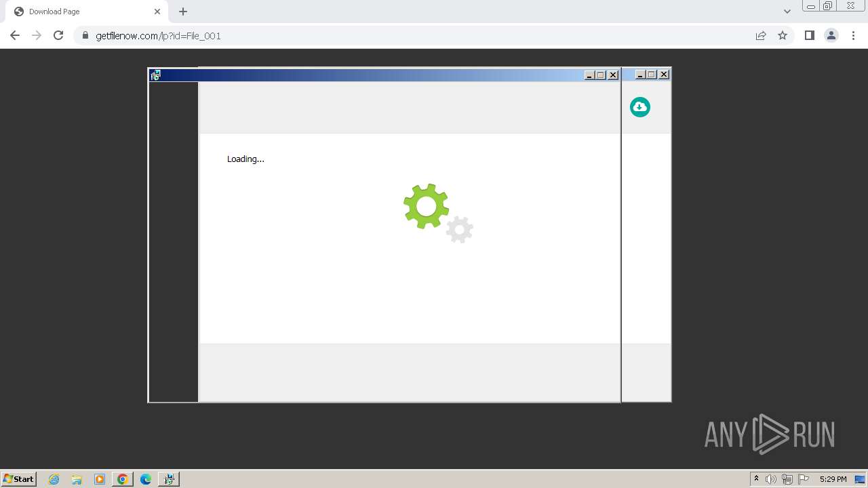The height and width of the screenshot is (488, 868).
Task: Open the Chrome profile avatar
Action: coord(831,35)
